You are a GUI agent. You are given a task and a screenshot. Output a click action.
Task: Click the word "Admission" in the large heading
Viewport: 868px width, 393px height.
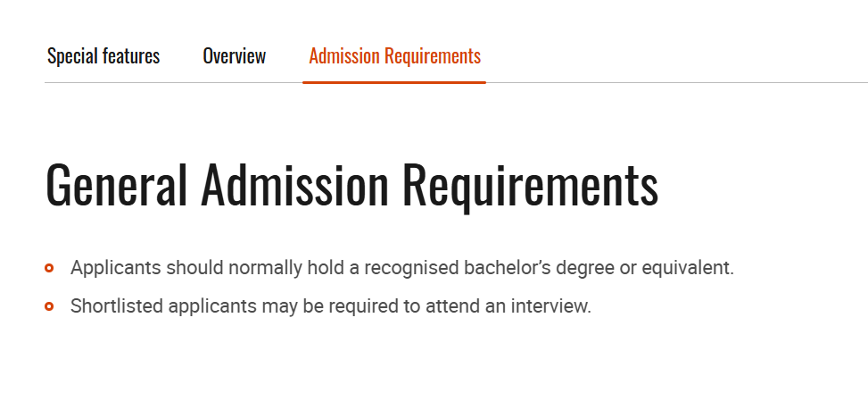point(295,186)
